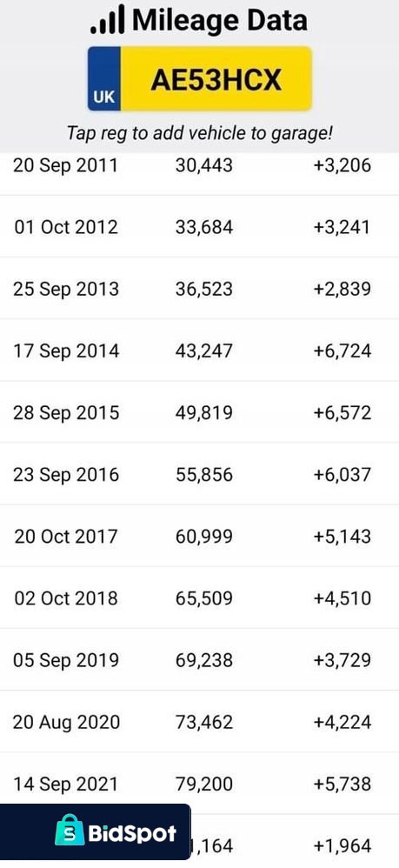399x868 pixels.
Task: Select the 14 Sep 2021 date entry
Action: click(x=66, y=785)
